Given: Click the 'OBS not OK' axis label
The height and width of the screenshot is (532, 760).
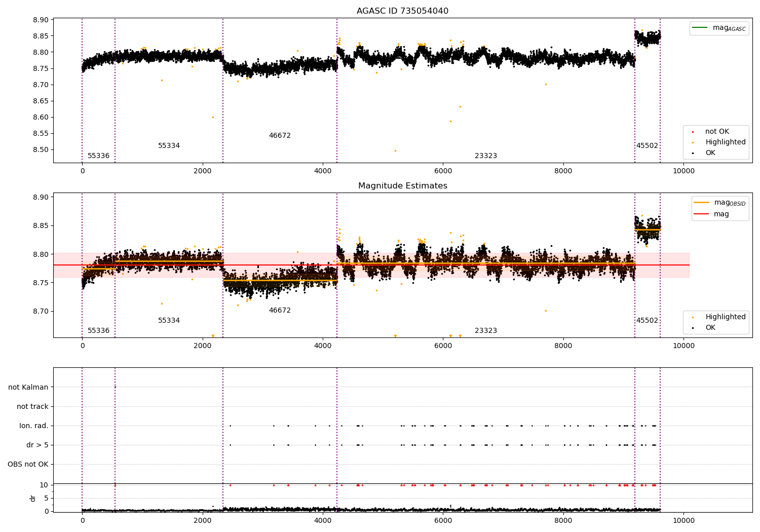Looking at the screenshot, I should point(28,465).
